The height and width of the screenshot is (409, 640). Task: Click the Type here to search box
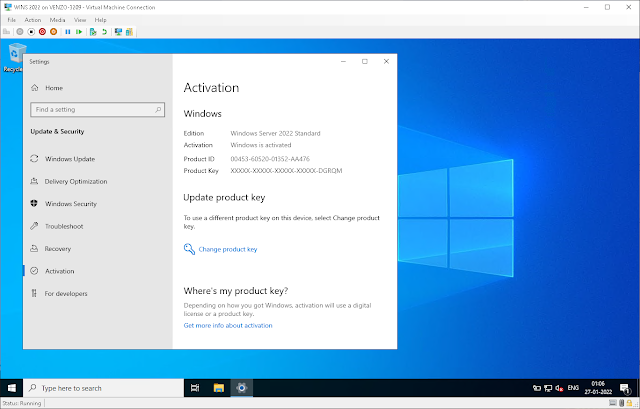[104, 388]
